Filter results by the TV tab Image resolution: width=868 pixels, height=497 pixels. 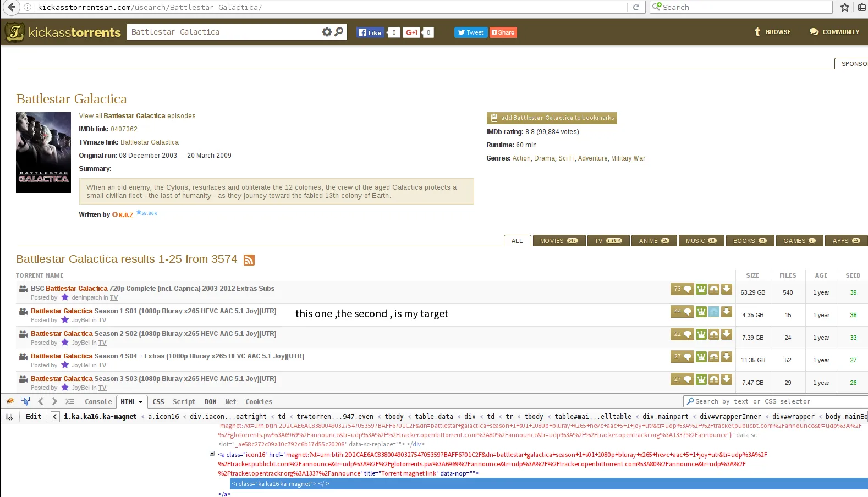(608, 241)
